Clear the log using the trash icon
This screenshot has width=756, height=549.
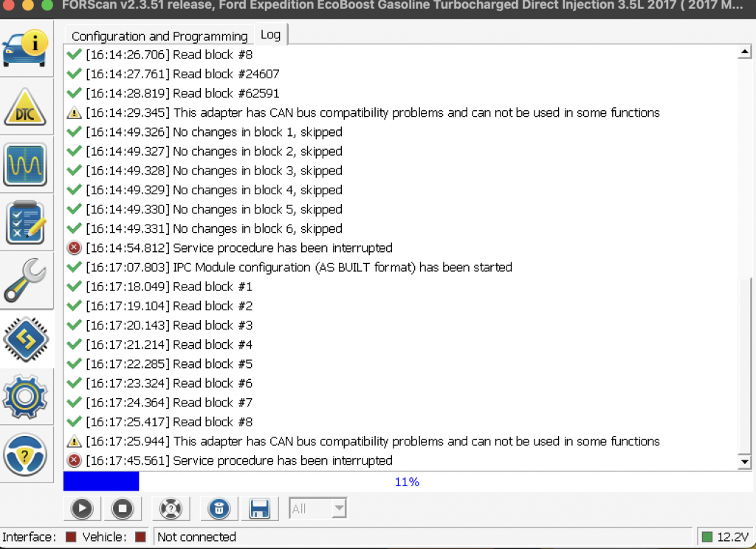click(219, 508)
